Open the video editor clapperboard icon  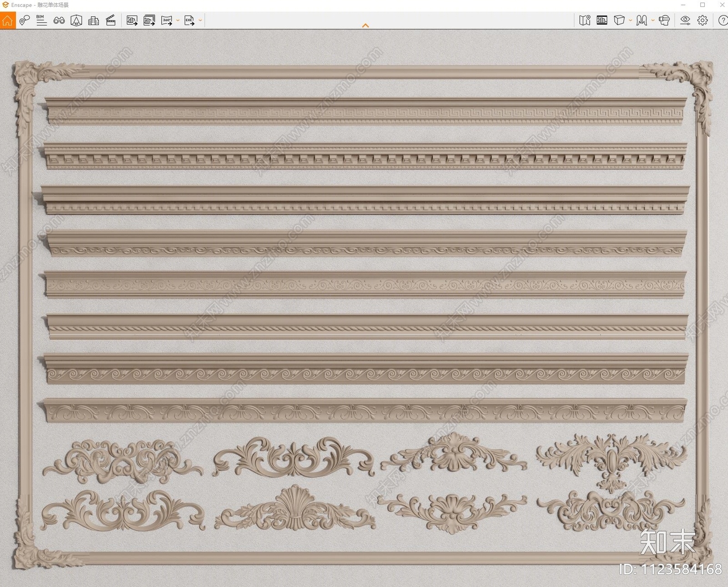coord(111,20)
